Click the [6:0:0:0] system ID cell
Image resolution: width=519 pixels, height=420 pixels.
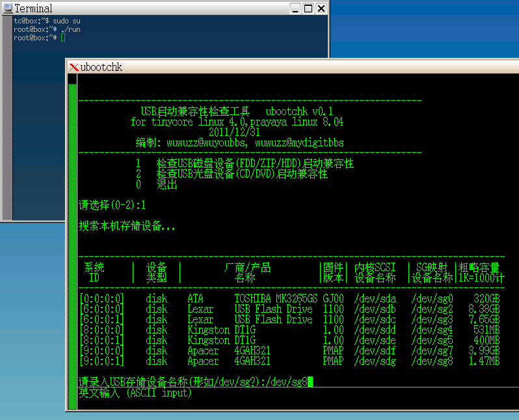tap(101, 309)
